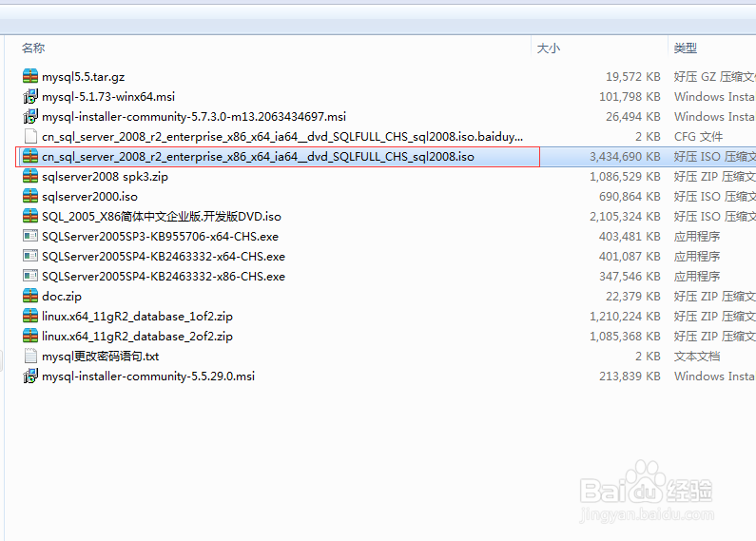Sort files by 大小 column header

(x=549, y=48)
